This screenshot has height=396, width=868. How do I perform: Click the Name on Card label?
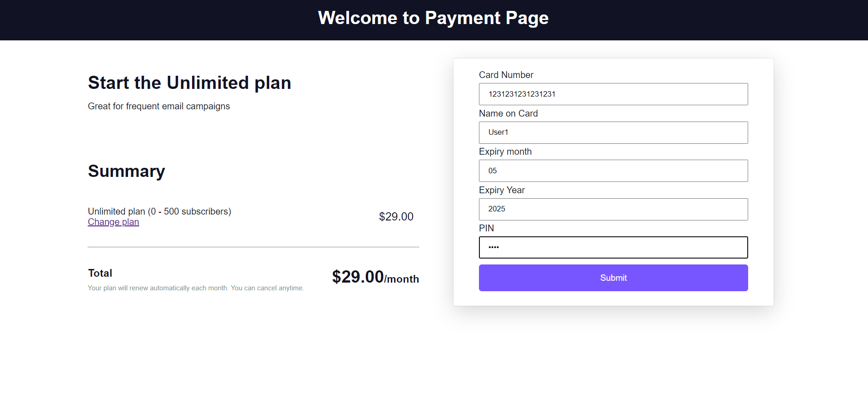point(508,113)
